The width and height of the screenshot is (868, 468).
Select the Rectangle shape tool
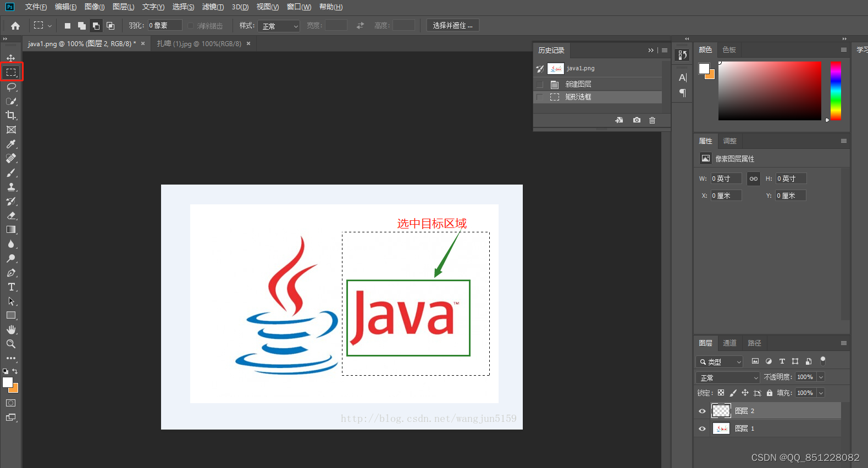click(11, 315)
